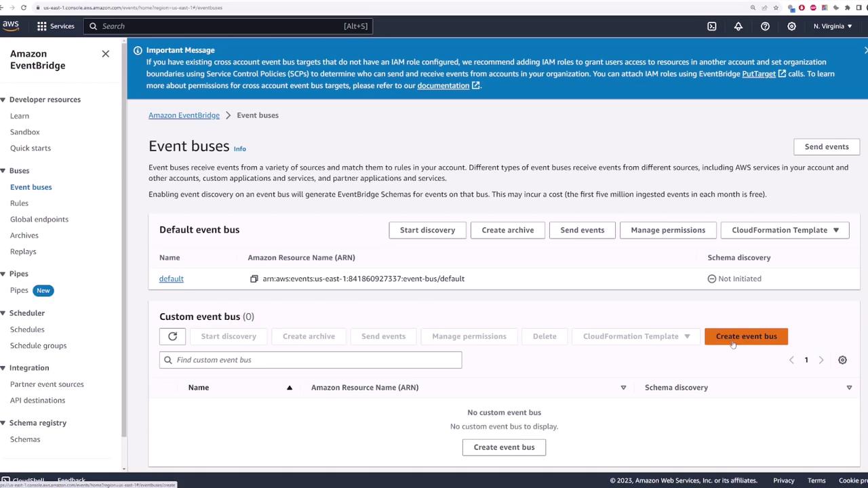Click the Delete button for custom event buses
868x488 pixels.
(x=545, y=336)
